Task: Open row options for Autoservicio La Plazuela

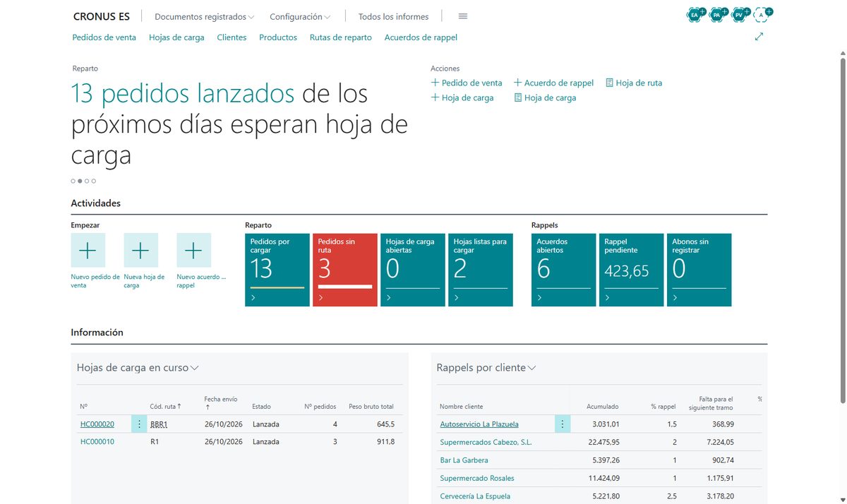Action: [x=563, y=424]
